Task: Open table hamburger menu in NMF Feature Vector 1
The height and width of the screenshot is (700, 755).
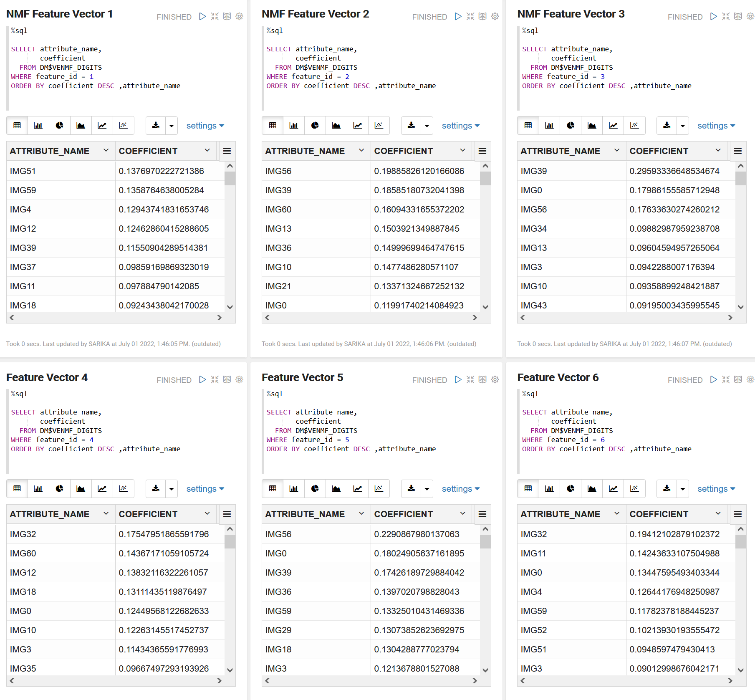Action: [227, 151]
